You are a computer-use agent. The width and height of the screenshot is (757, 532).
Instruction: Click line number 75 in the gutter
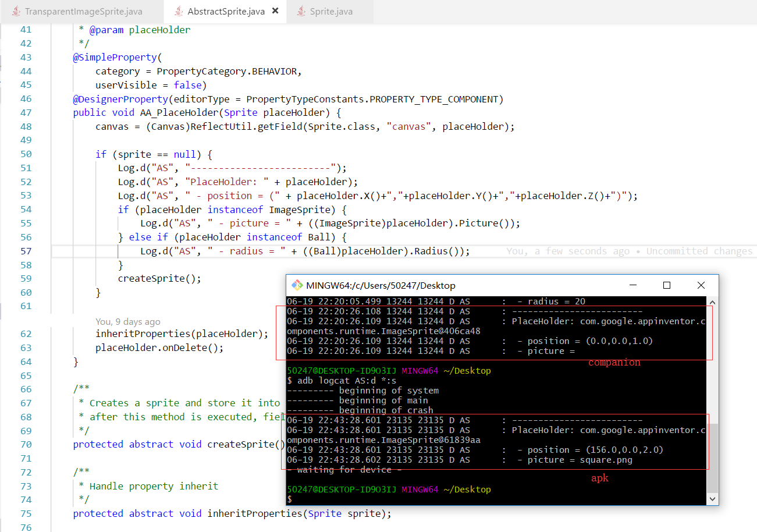click(x=26, y=514)
